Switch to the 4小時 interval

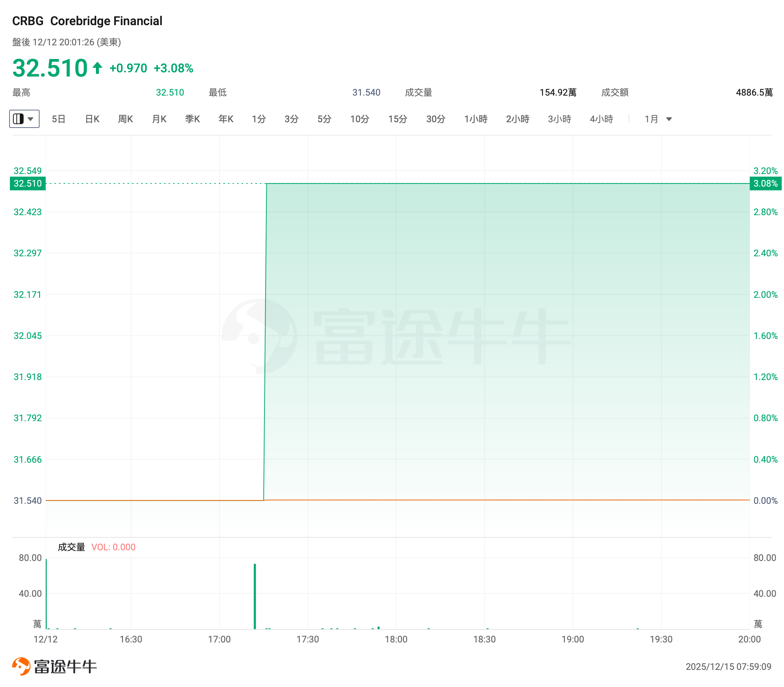click(x=601, y=119)
